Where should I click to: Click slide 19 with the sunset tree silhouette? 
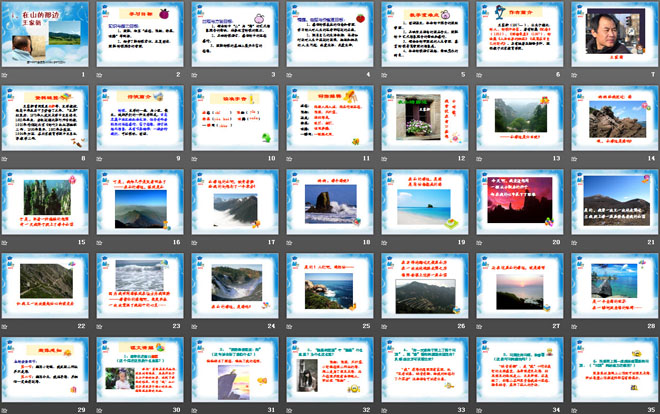424,205
